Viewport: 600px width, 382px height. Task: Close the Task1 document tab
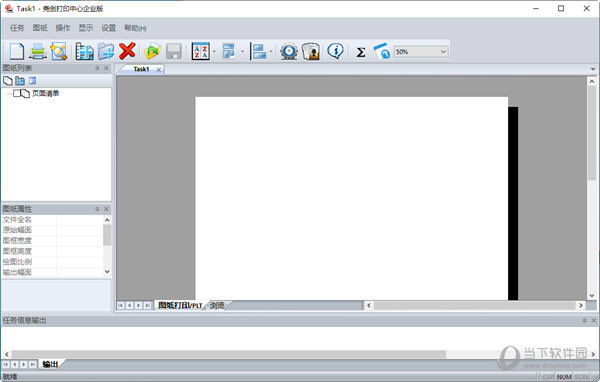point(158,70)
